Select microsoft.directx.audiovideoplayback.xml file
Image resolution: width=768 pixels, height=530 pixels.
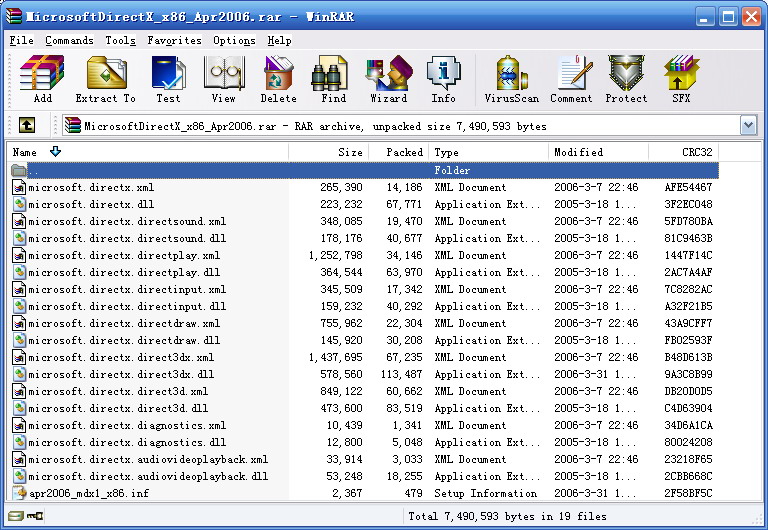[148, 459]
